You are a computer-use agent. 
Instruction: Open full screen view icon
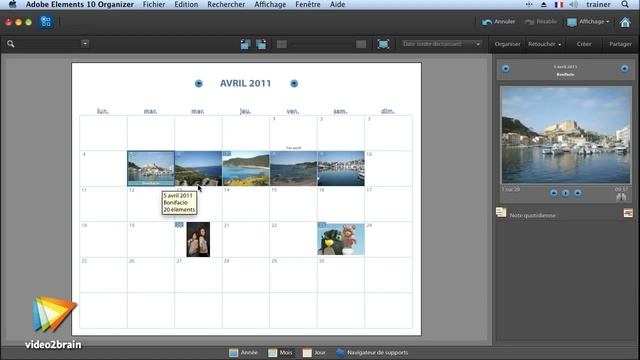click(383, 44)
